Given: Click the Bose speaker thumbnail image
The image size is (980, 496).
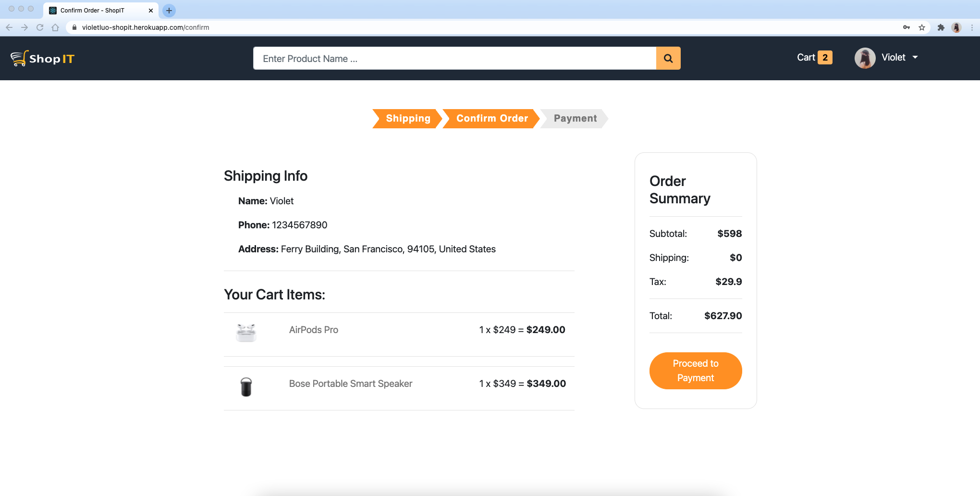Looking at the screenshot, I should 246,386.
